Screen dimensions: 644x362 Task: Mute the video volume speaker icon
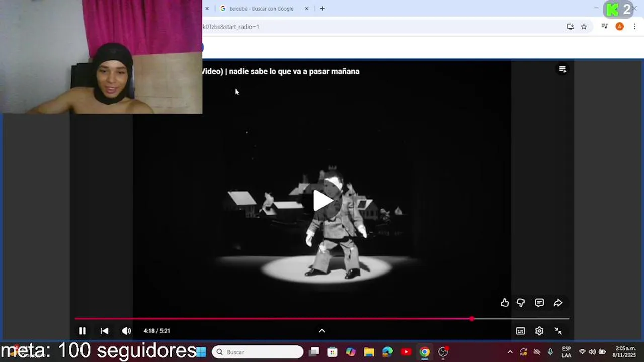pos(126,331)
